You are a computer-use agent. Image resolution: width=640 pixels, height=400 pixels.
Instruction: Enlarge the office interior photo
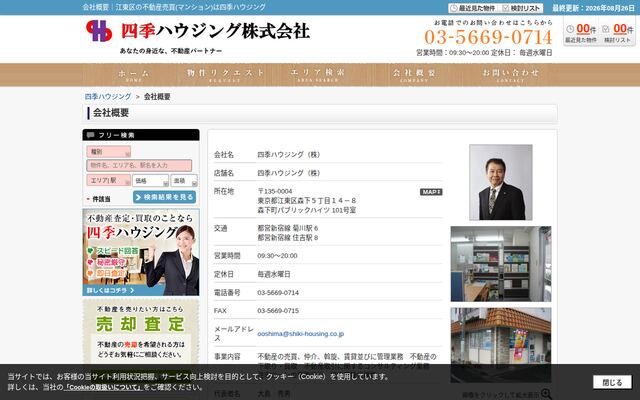tap(501, 264)
